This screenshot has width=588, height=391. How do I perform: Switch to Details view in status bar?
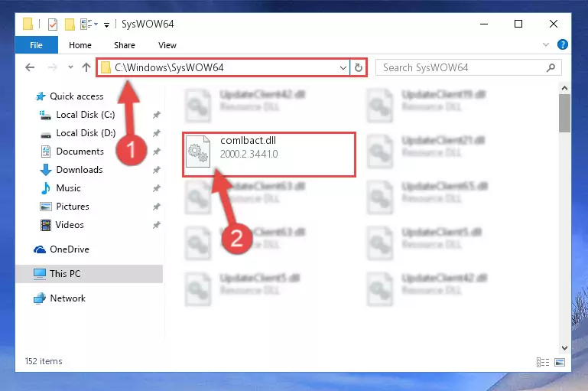(x=543, y=362)
